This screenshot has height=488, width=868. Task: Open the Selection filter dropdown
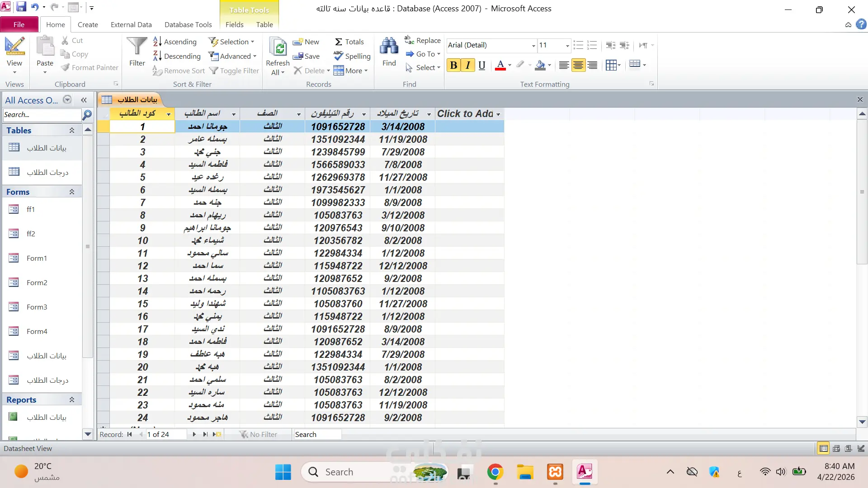[x=231, y=42]
